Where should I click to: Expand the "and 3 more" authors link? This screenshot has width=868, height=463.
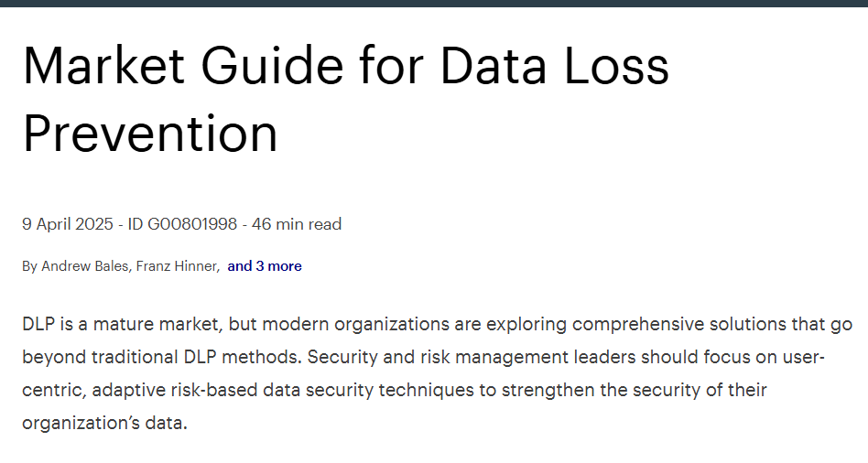[x=265, y=266]
